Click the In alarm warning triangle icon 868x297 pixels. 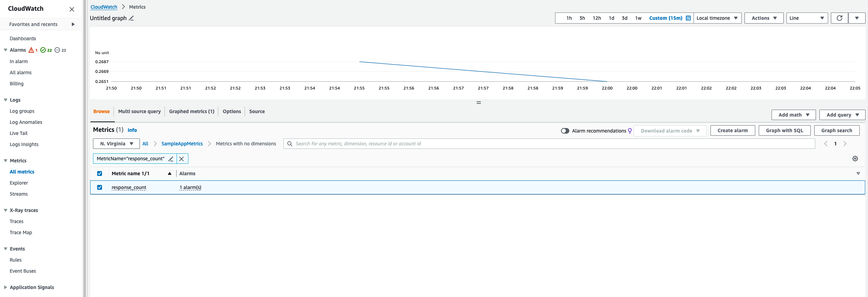31,50
